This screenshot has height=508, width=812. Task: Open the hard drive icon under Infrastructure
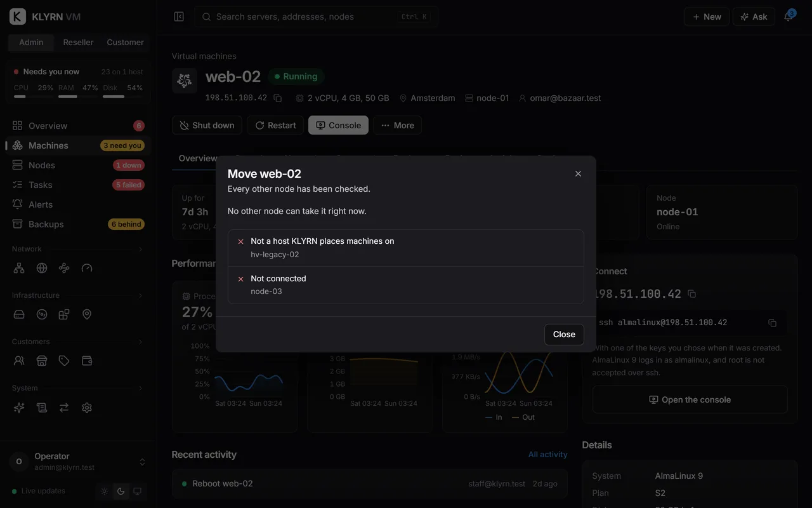pyautogui.click(x=19, y=314)
